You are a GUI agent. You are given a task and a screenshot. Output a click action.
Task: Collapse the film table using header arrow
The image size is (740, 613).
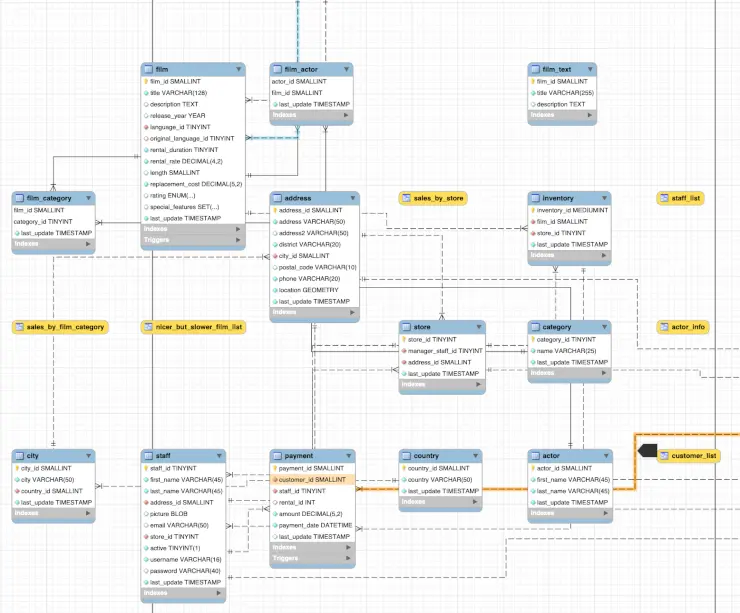(x=239, y=70)
